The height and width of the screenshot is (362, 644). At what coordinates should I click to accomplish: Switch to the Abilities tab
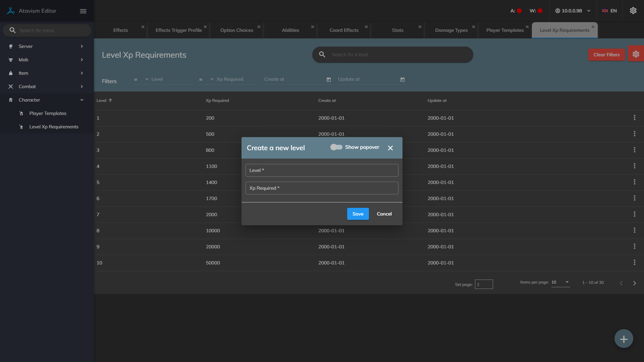[290, 30]
